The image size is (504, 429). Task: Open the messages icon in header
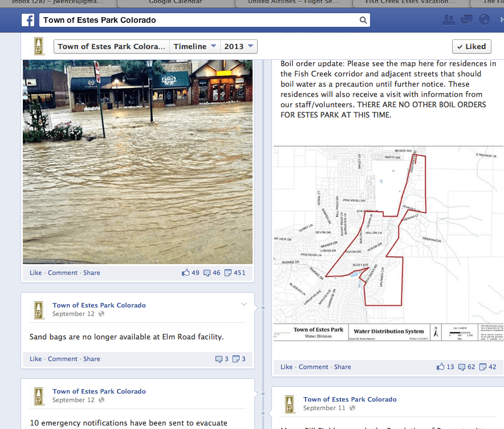[466, 21]
